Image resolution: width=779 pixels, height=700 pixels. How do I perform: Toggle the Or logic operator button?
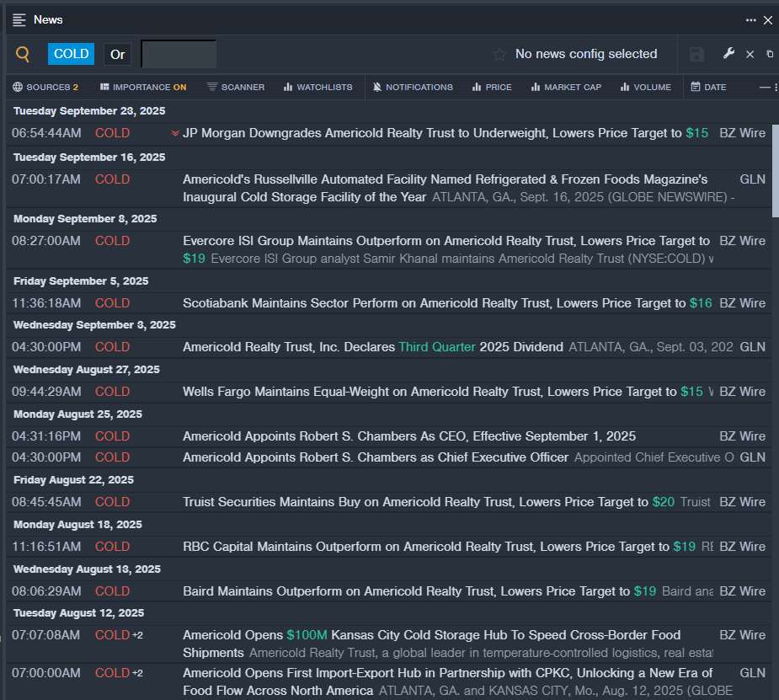click(118, 54)
